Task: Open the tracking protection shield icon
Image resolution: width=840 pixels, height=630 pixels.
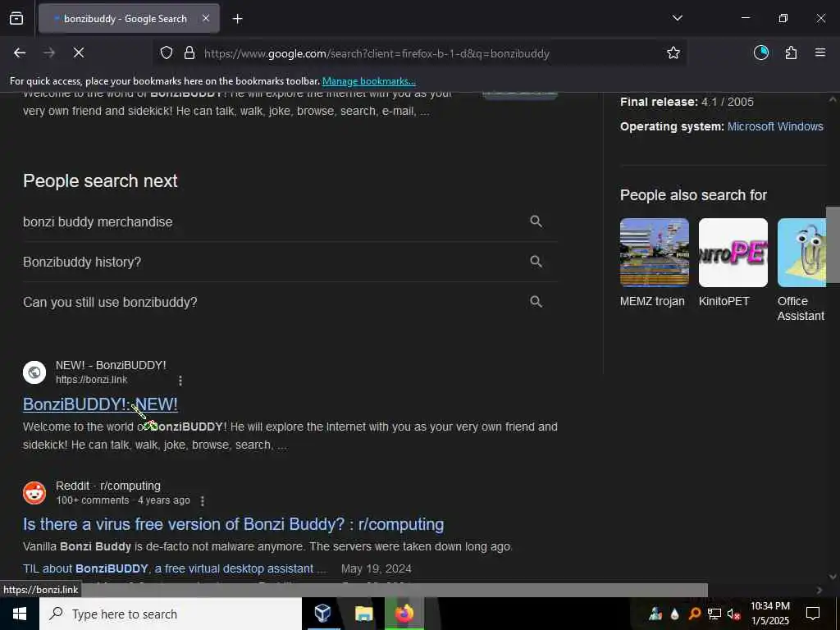Action: tap(167, 53)
